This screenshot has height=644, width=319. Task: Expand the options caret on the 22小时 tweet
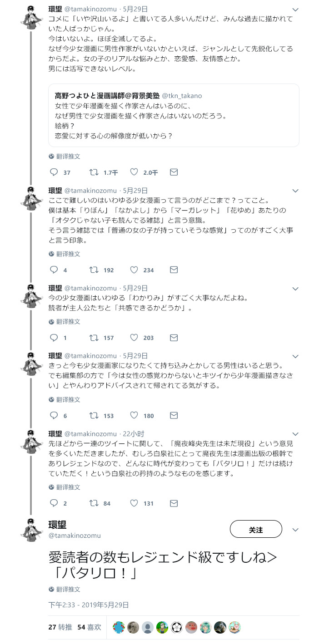click(295, 434)
